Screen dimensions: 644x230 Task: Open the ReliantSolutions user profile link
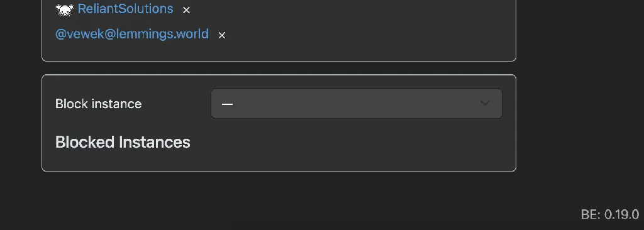125,9
